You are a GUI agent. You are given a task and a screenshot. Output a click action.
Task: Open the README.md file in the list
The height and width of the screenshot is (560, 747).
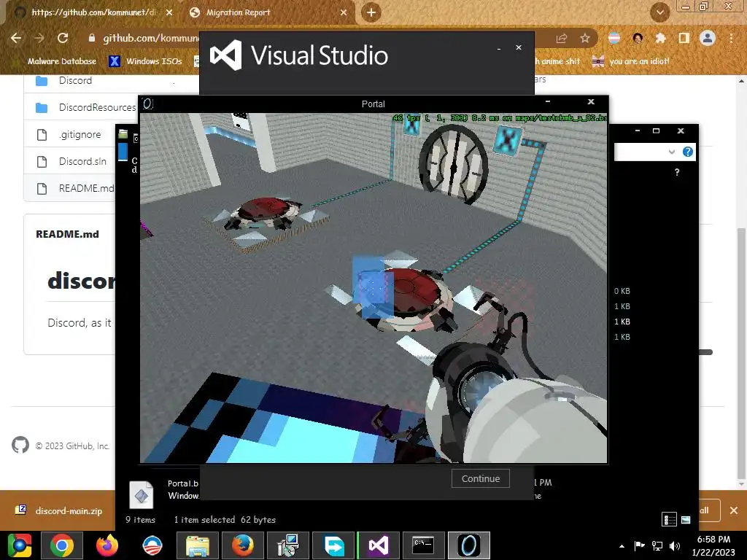[x=86, y=189]
